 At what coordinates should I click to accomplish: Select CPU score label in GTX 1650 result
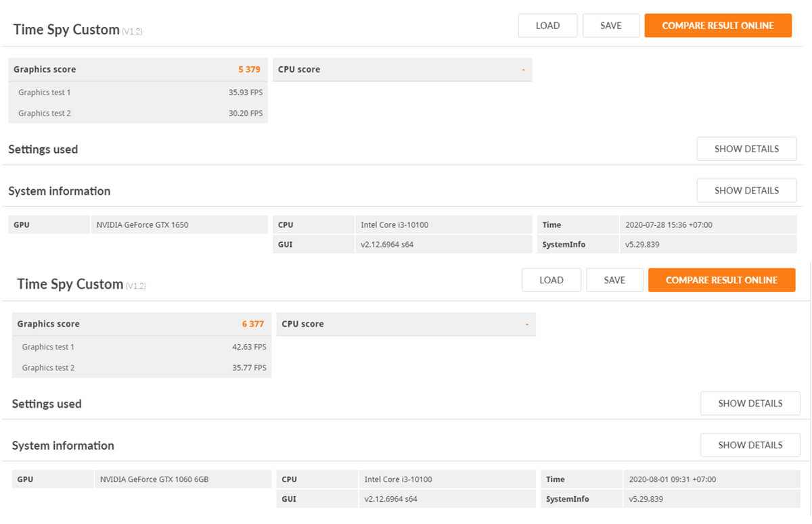tap(299, 70)
